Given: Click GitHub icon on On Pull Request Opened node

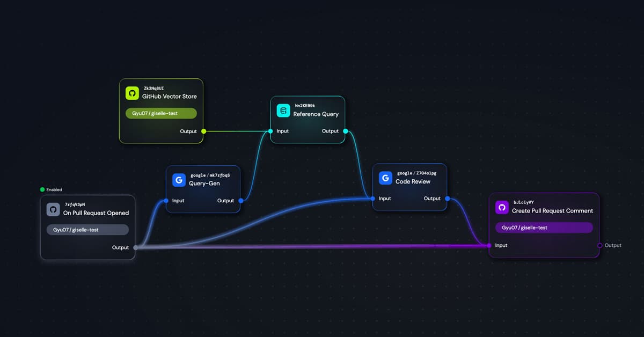Looking at the screenshot, I should [x=53, y=209].
